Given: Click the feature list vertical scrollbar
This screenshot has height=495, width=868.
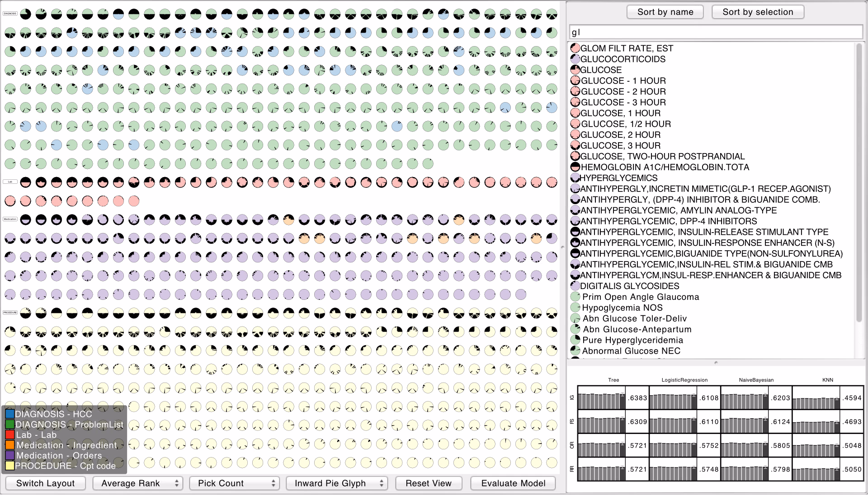Looking at the screenshot, I should (x=859, y=183).
